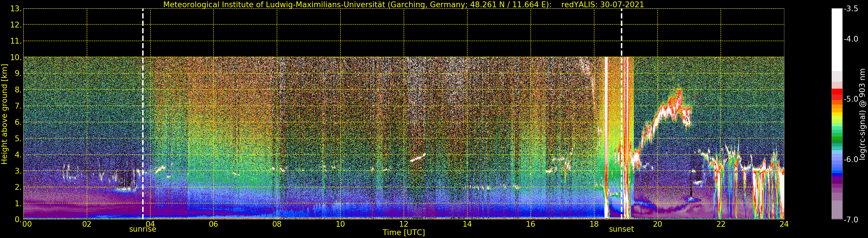The height and width of the screenshot is (238, 868).
Task: Click the 10 tick on the time axis
Action: [x=340, y=224]
